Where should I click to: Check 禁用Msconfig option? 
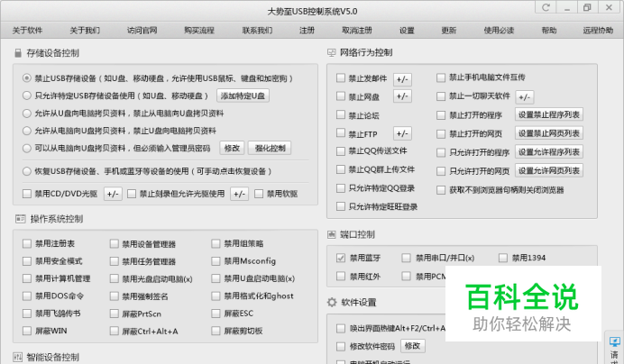pos(216,261)
